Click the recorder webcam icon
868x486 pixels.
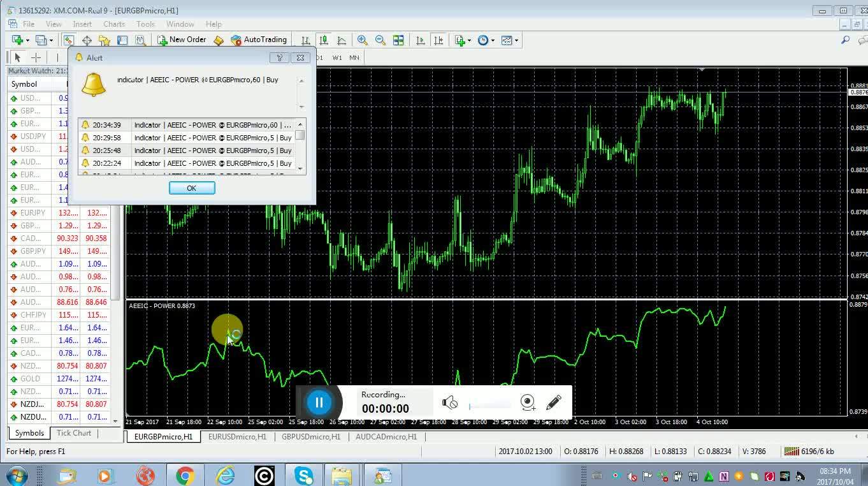click(528, 402)
